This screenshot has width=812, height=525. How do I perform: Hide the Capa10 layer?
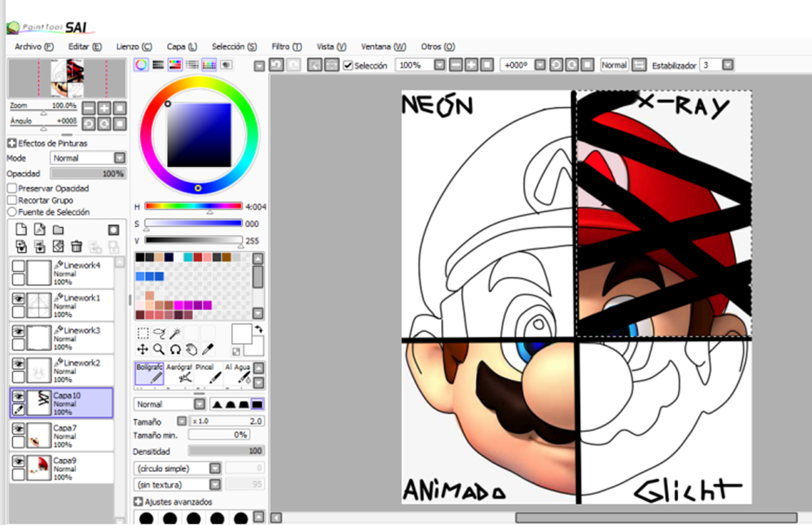click(x=18, y=395)
